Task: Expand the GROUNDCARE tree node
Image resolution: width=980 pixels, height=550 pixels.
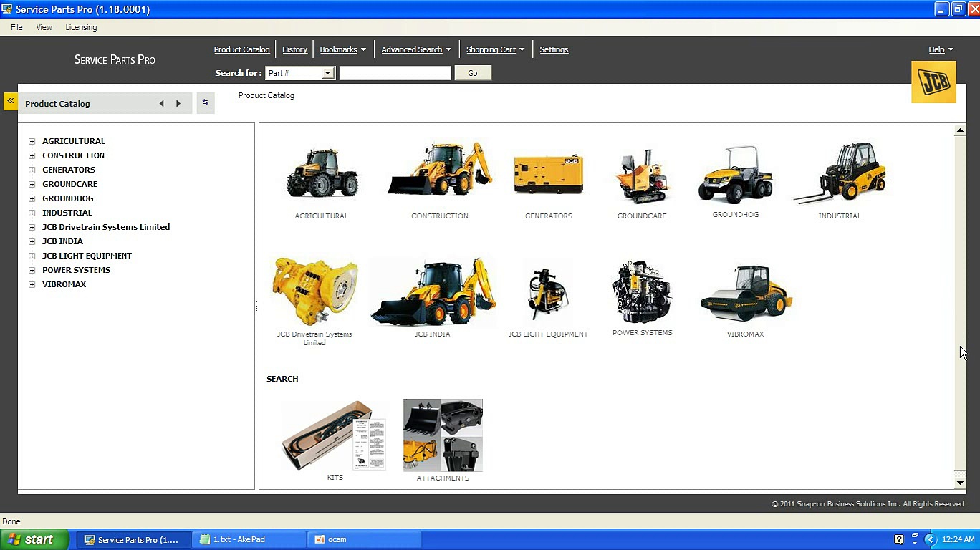Action: 32,184
